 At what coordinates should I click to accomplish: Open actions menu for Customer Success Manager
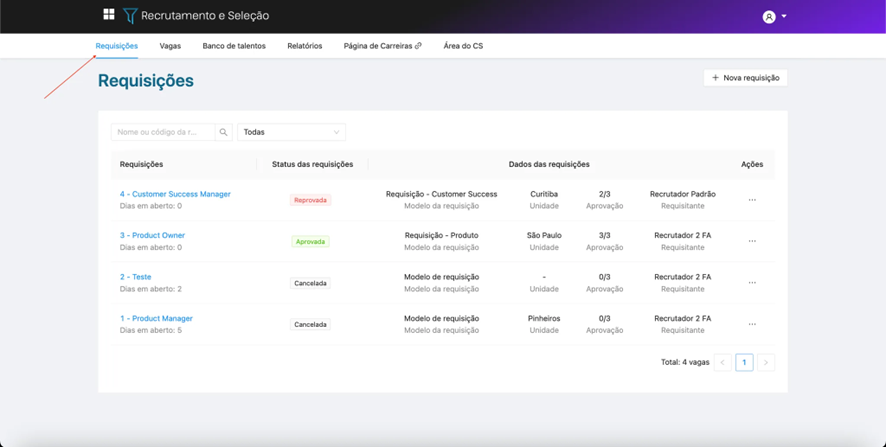[x=752, y=200]
